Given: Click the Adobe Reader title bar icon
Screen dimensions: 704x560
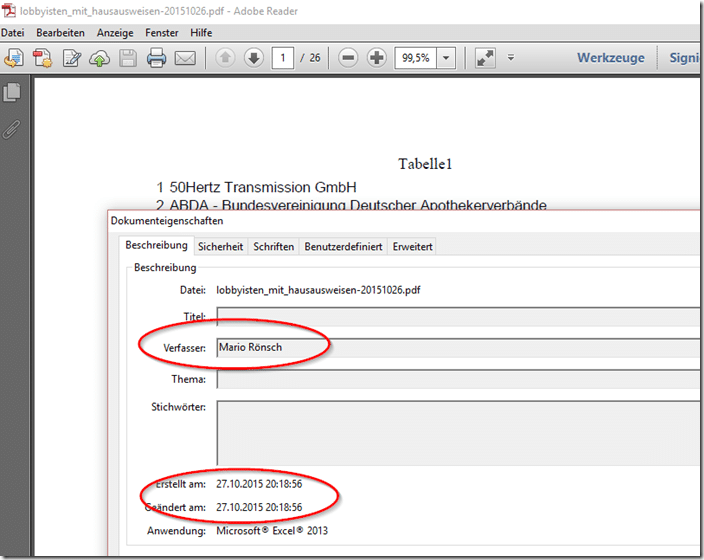Looking at the screenshot, I should (x=9, y=10).
